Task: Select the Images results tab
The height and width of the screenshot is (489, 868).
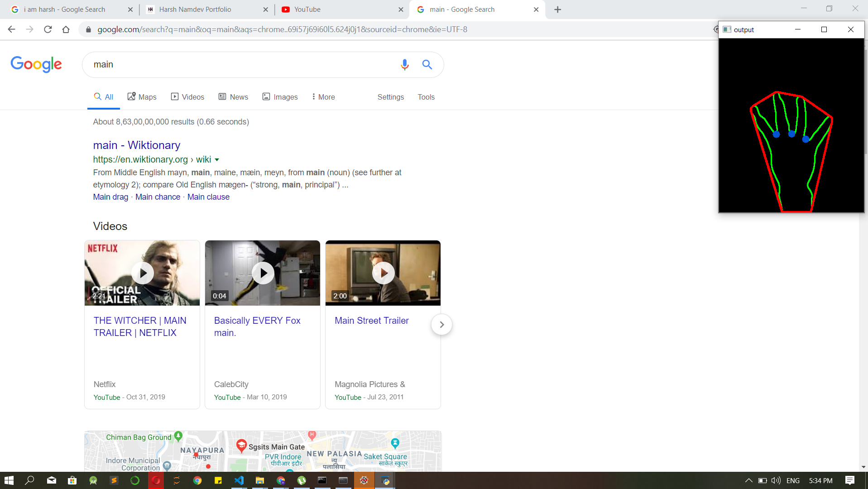Action: point(280,97)
